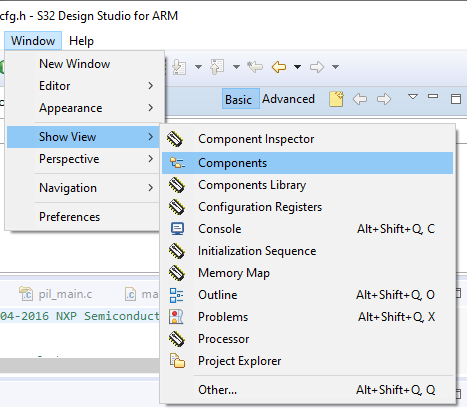This screenshot has width=467, height=415.
Task: Expand the Navigation submenu
Action: pyautogui.click(x=83, y=188)
